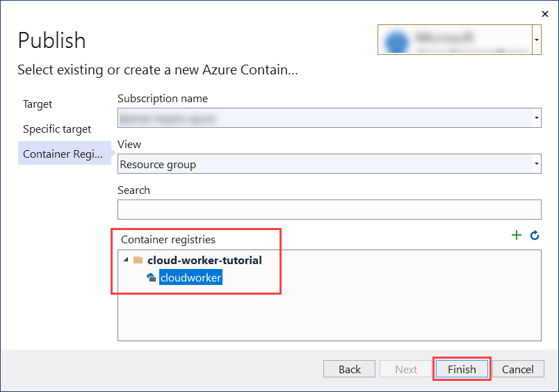Open the View dropdown arrow

tap(536, 165)
